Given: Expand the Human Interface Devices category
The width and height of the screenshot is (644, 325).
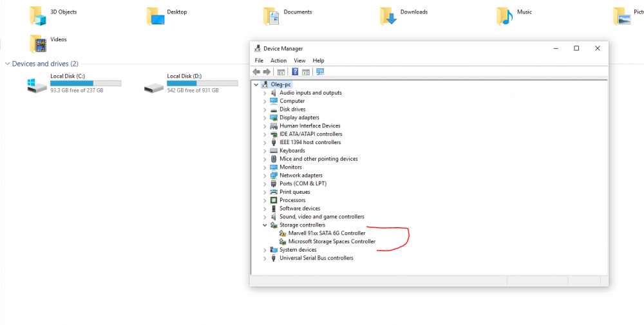Looking at the screenshot, I should [265, 126].
